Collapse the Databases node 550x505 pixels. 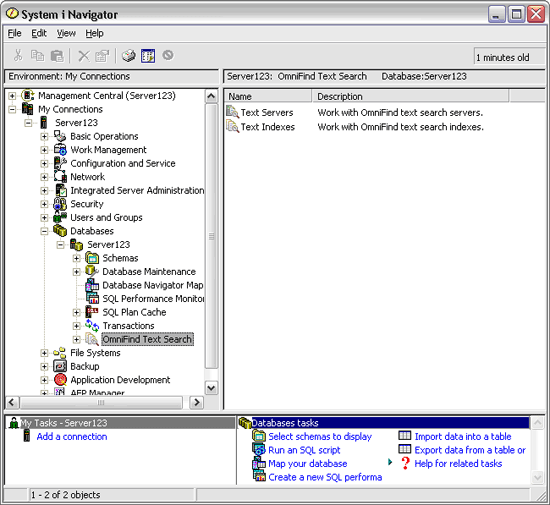point(44,231)
